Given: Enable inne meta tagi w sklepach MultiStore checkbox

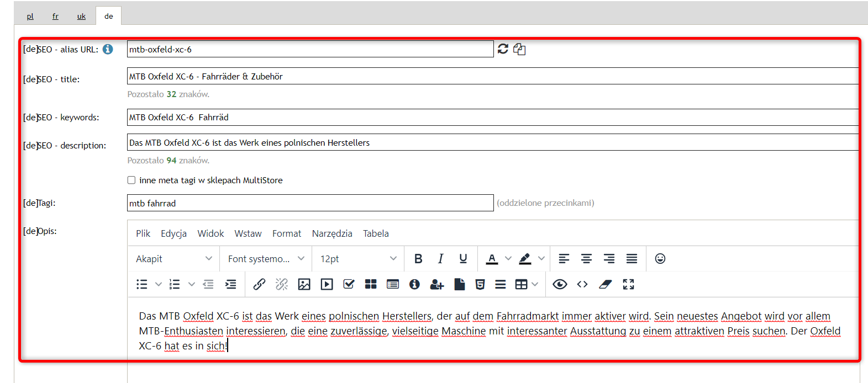Looking at the screenshot, I should click(131, 180).
